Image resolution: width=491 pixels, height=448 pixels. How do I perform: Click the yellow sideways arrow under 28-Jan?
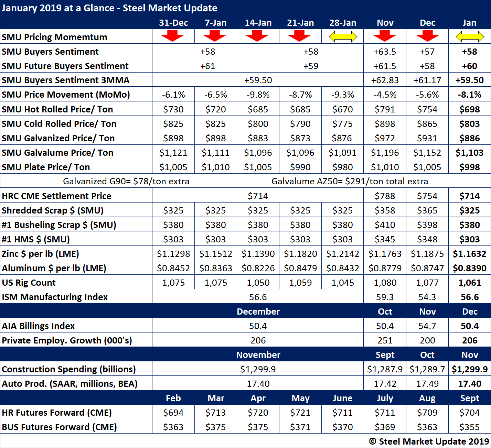(x=343, y=36)
